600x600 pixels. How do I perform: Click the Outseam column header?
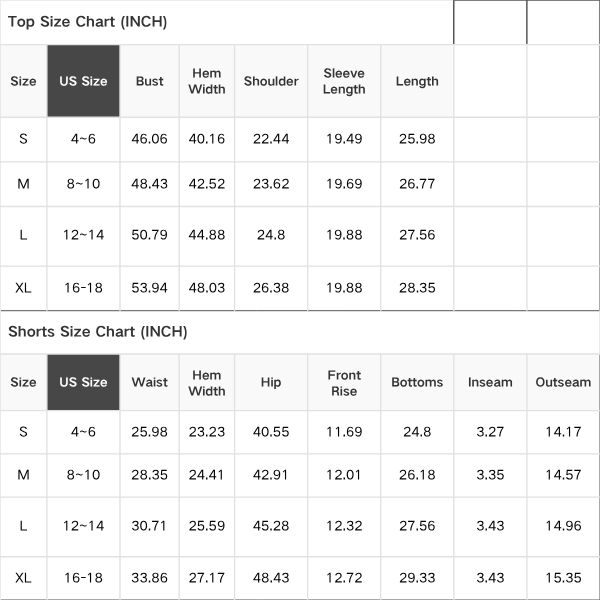563,382
